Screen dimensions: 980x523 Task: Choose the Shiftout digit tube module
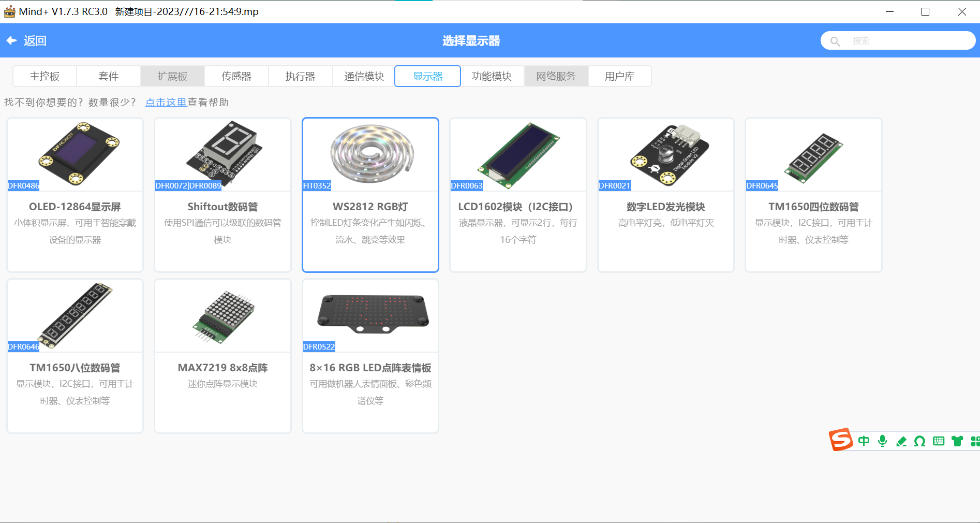click(223, 195)
